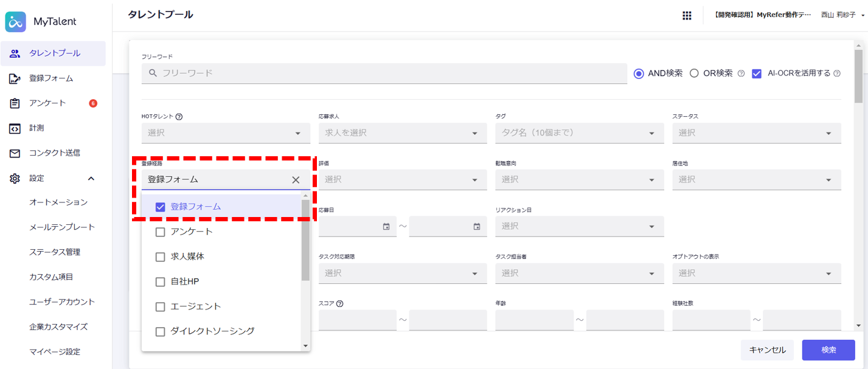Open the 応募日 start date calendar icon

(386, 226)
